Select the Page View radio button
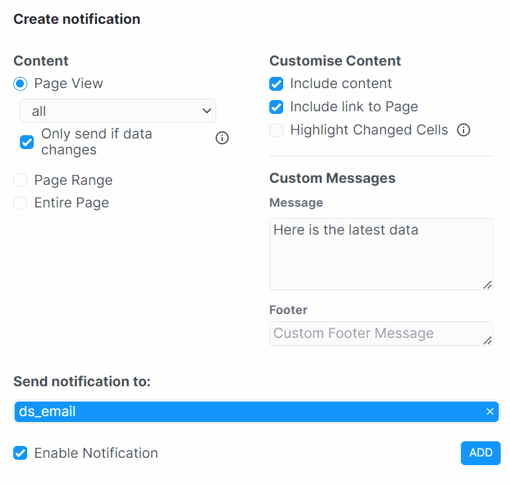The width and height of the screenshot is (510, 485). (x=20, y=84)
